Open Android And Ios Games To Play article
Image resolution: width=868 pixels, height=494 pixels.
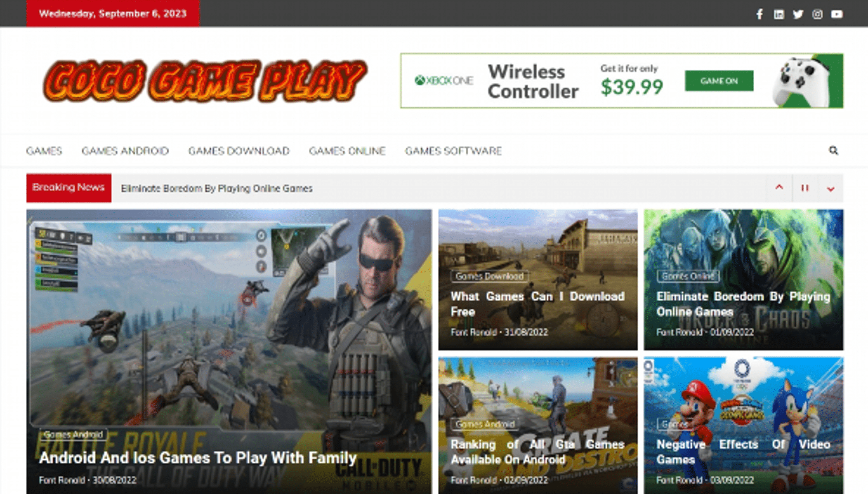(x=198, y=458)
